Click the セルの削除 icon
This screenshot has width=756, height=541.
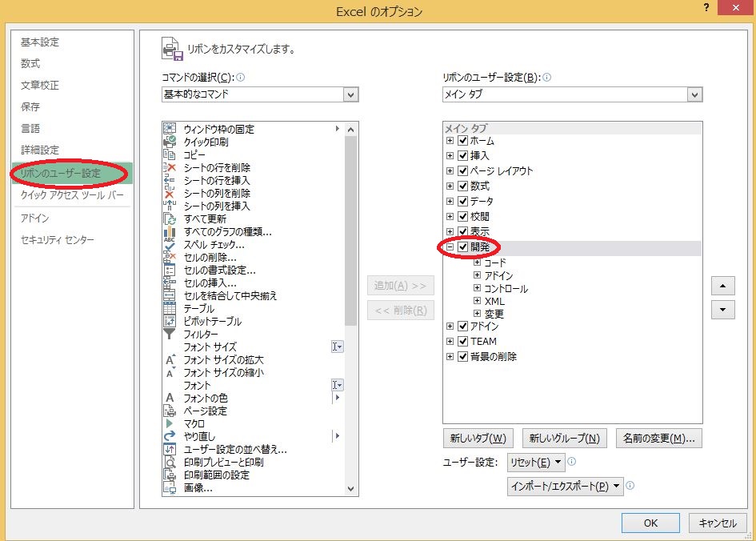(170, 257)
